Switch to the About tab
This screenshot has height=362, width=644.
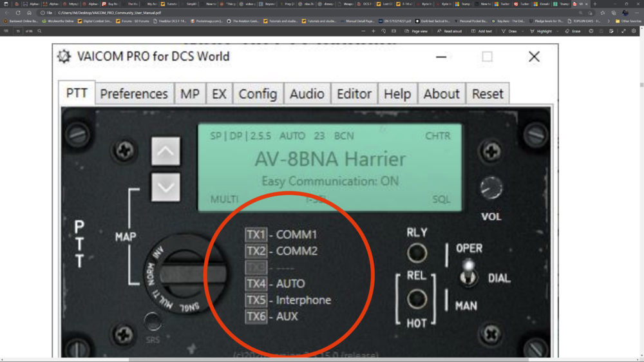[442, 93]
